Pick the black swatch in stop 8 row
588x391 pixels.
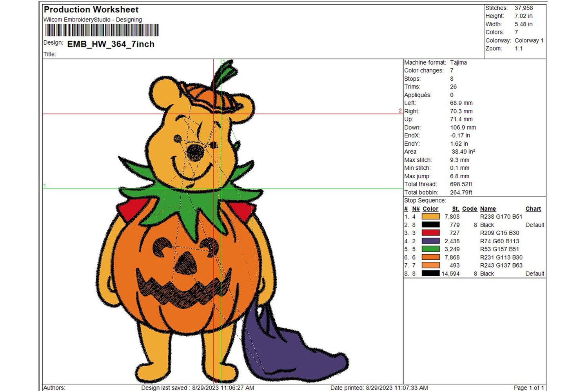(x=430, y=273)
